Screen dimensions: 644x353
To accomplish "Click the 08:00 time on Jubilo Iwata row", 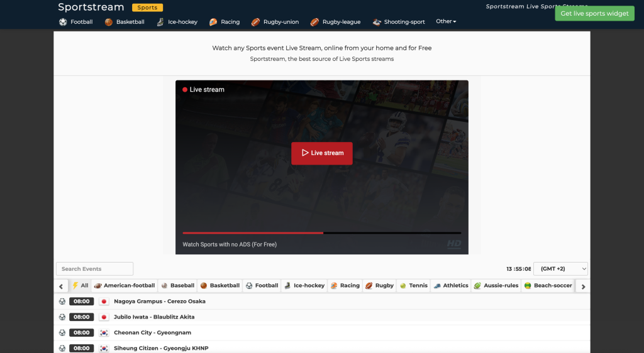I will coord(81,317).
